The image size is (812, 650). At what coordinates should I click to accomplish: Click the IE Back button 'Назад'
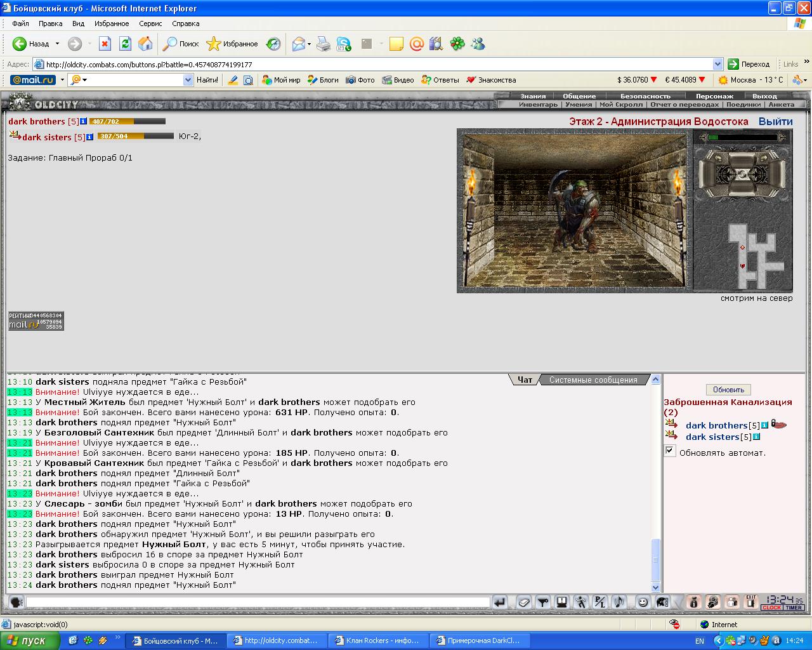[31, 44]
